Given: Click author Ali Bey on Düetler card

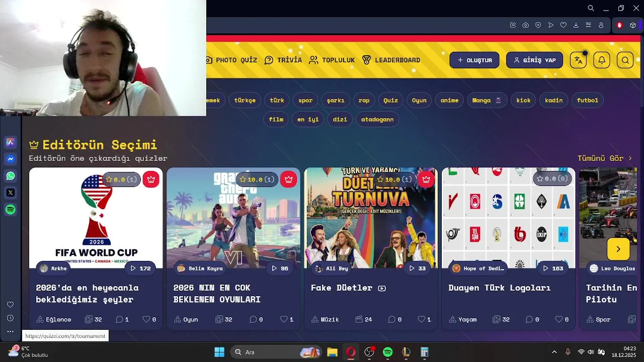Looking at the screenshot, I should [331, 268].
